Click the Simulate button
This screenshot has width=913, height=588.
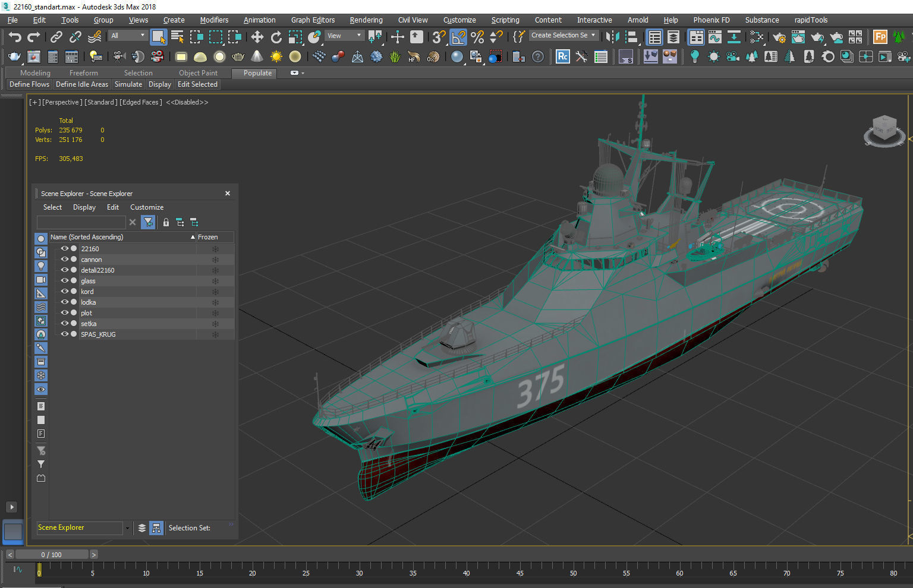[x=128, y=84]
